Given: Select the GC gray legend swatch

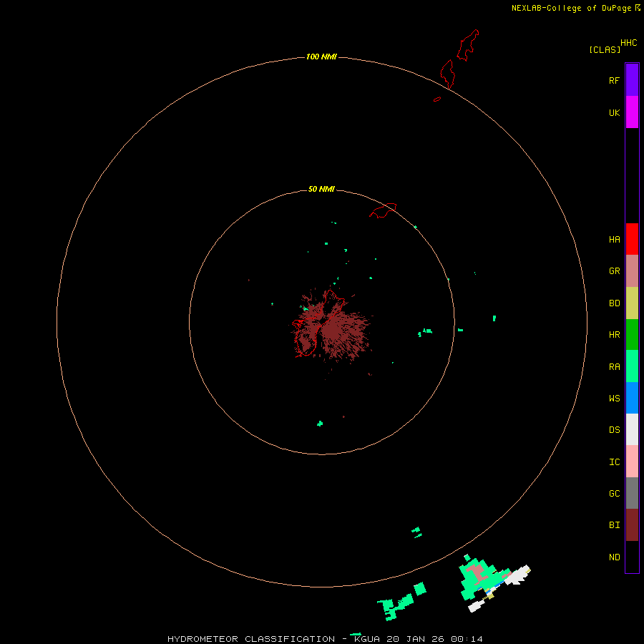Looking at the screenshot, I should [x=632, y=493].
